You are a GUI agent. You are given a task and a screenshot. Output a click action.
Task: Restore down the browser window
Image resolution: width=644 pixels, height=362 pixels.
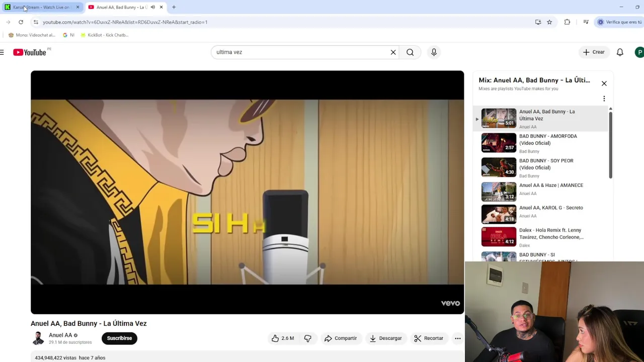pos(638,7)
